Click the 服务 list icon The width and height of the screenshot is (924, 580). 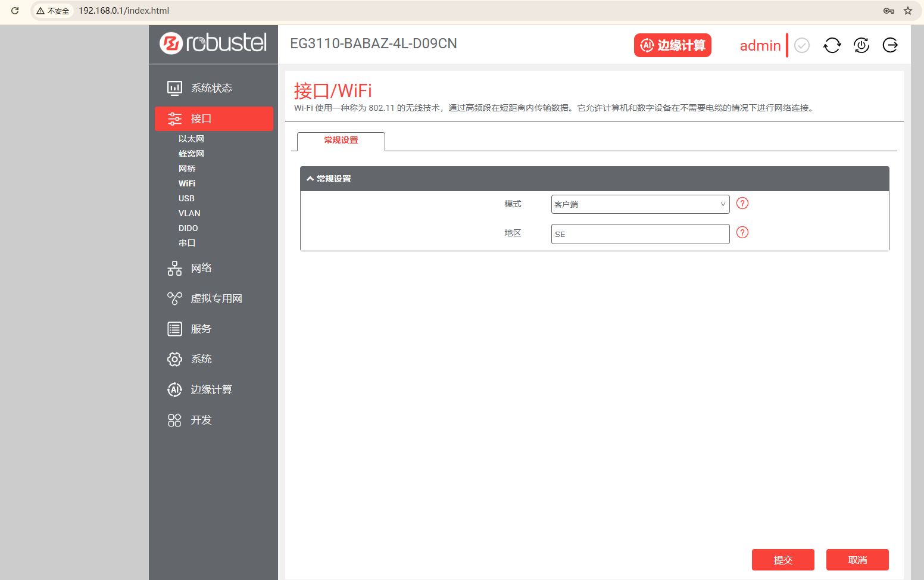[x=174, y=329]
